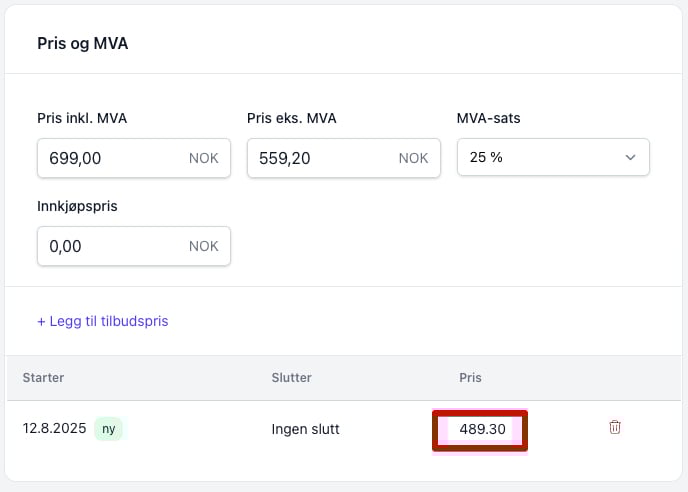688x492 pixels.
Task: Click the NOK suffix in Pris eks. MVA
Action: pos(413,158)
